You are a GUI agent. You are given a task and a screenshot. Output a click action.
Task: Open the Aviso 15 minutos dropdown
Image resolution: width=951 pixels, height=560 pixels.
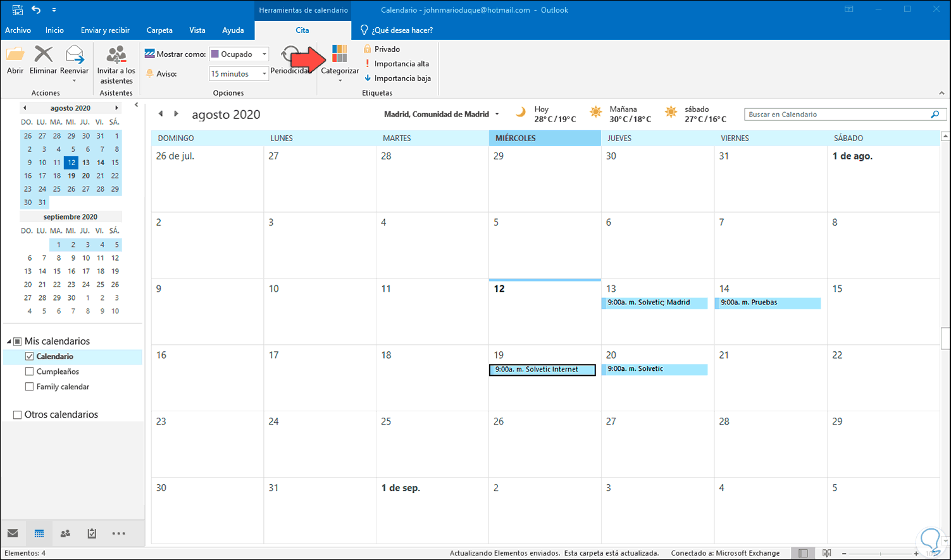[239, 74]
